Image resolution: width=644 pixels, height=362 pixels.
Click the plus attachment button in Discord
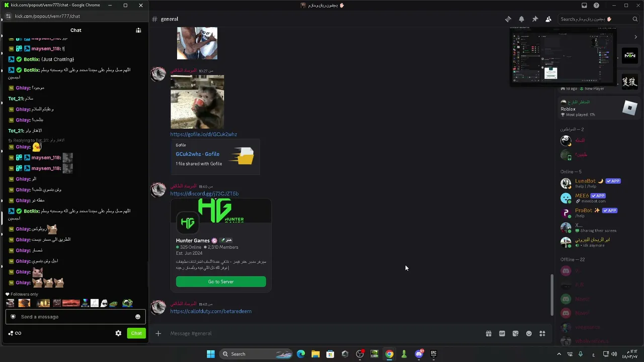click(x=158, y=333)
